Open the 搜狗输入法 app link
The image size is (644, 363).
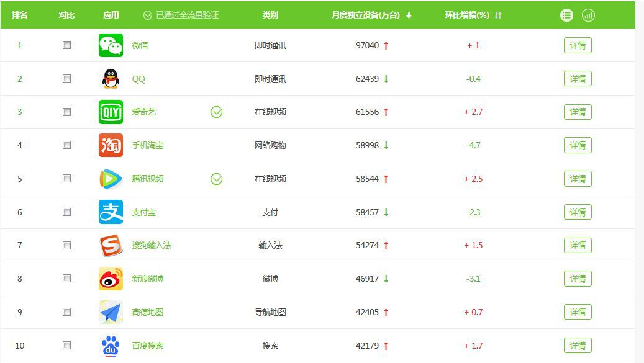pyautogui.click(x=152, y=245)
